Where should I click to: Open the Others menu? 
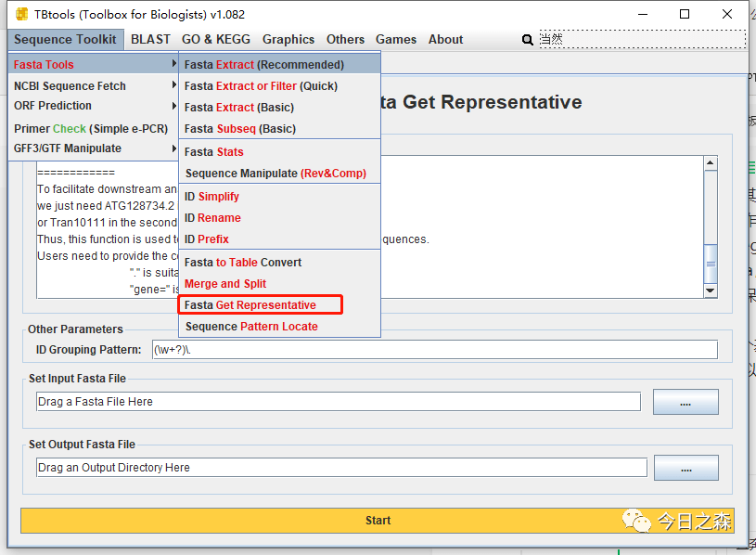tap(345, 40)
